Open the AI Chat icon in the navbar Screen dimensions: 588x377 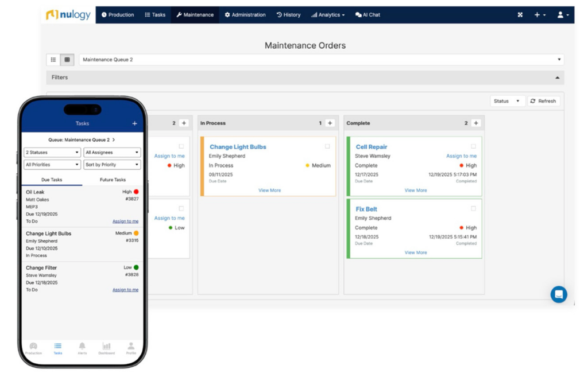pos(358,15)
